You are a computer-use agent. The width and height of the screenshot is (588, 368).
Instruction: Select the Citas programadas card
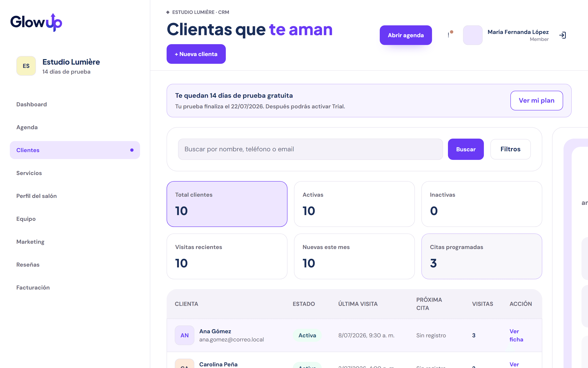(482, 256)
